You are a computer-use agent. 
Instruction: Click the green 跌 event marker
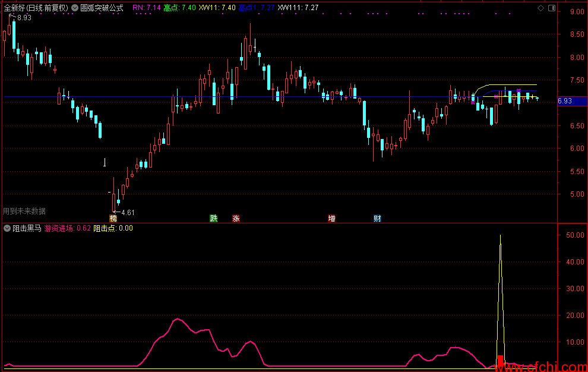214,219
